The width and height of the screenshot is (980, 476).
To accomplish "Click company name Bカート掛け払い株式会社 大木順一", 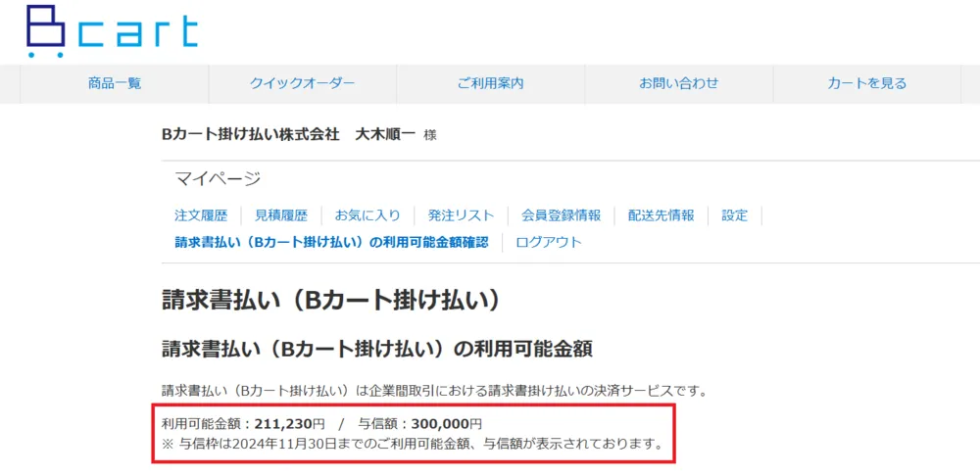I will [289, 133].
